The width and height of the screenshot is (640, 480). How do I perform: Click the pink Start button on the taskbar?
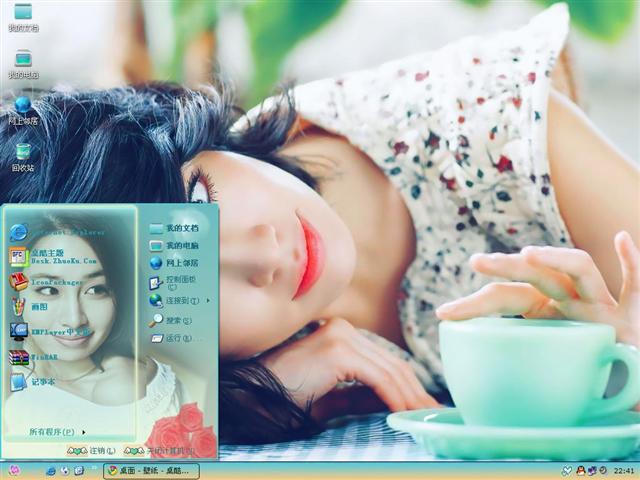[14, 470]
